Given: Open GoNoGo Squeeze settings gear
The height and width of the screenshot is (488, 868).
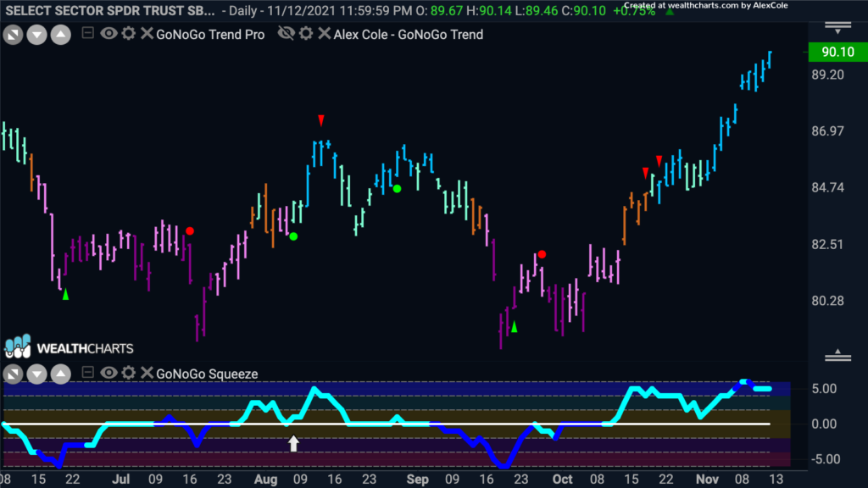Looking at the screenshot, I should point(129,373).
